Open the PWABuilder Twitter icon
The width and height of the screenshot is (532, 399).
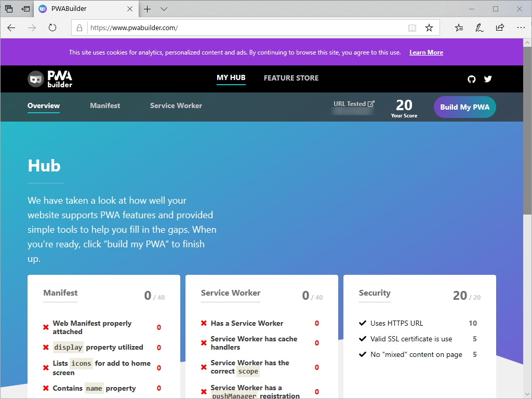coord(488,79)
